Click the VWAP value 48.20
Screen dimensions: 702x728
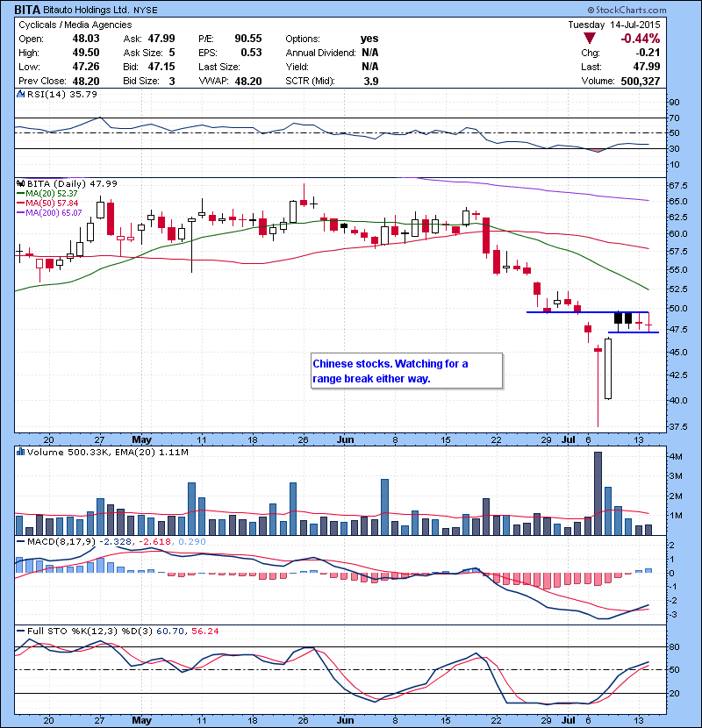(x=248, y=81)
